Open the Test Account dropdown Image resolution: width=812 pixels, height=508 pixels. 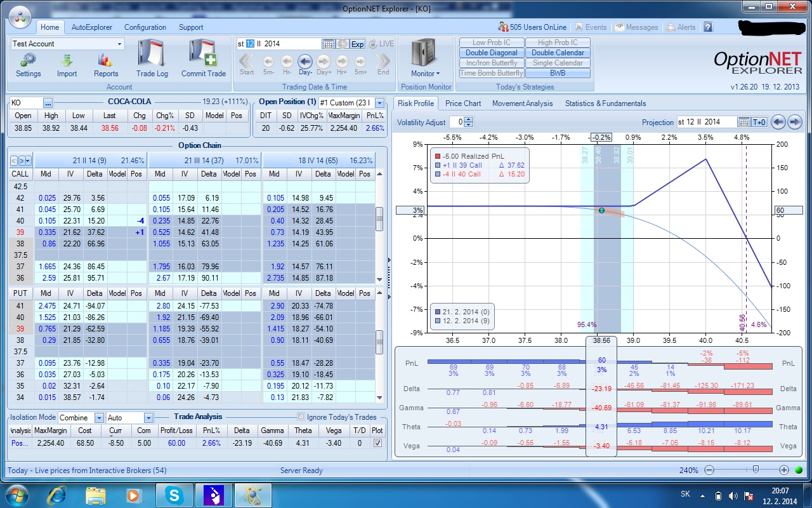tap(120, 44)
